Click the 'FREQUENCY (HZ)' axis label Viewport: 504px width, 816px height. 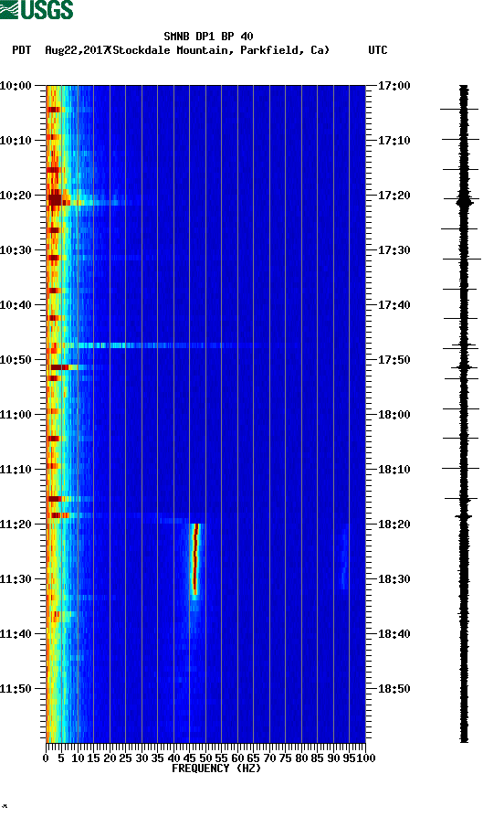tap(215, 768)
